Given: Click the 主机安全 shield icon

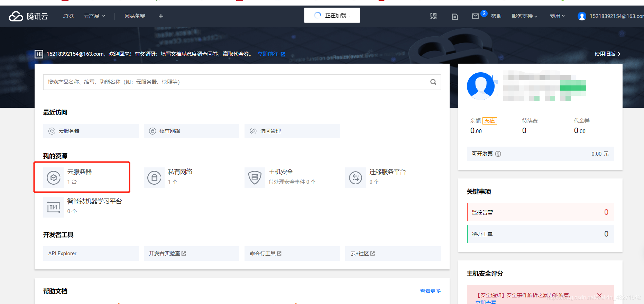Looking at the screenshot, I should [x=255, y=178].
